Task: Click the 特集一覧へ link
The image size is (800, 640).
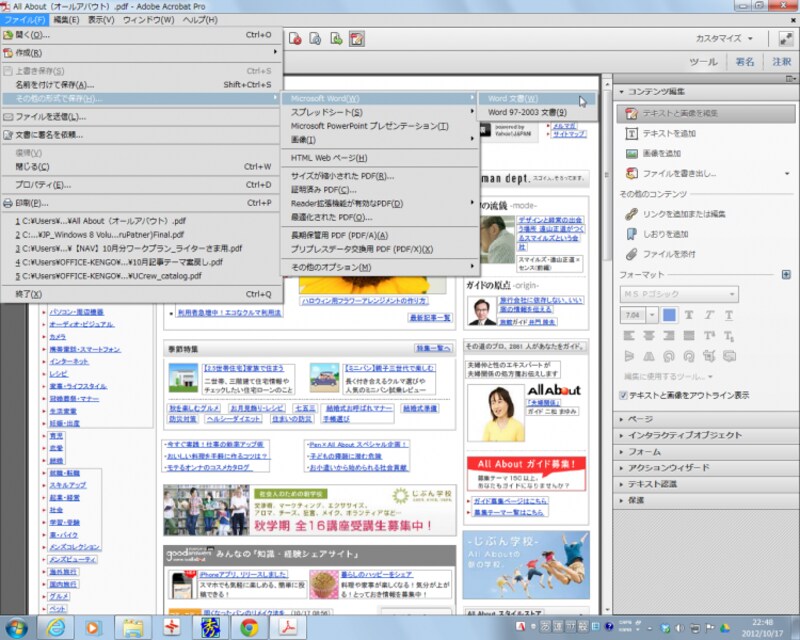Action: pos(434,348)
